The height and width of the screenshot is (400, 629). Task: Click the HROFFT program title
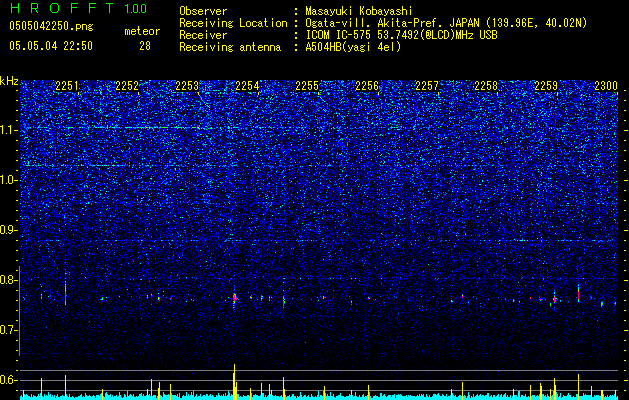coord(63,8)
